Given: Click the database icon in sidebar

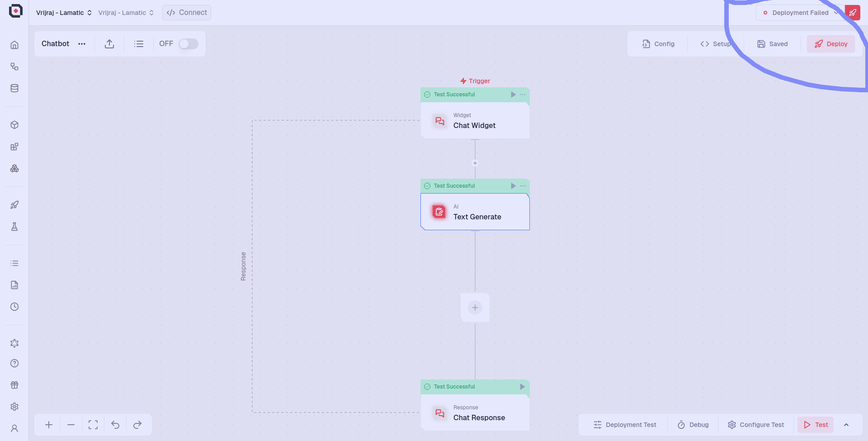Looking at the screenshot, I should 14,88.
